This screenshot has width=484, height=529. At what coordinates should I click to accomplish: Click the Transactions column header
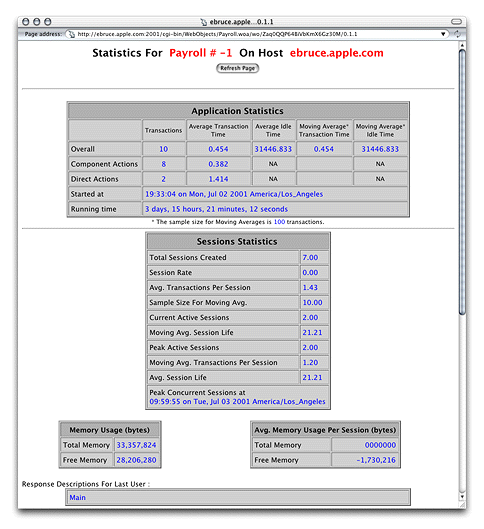[164, 130]
